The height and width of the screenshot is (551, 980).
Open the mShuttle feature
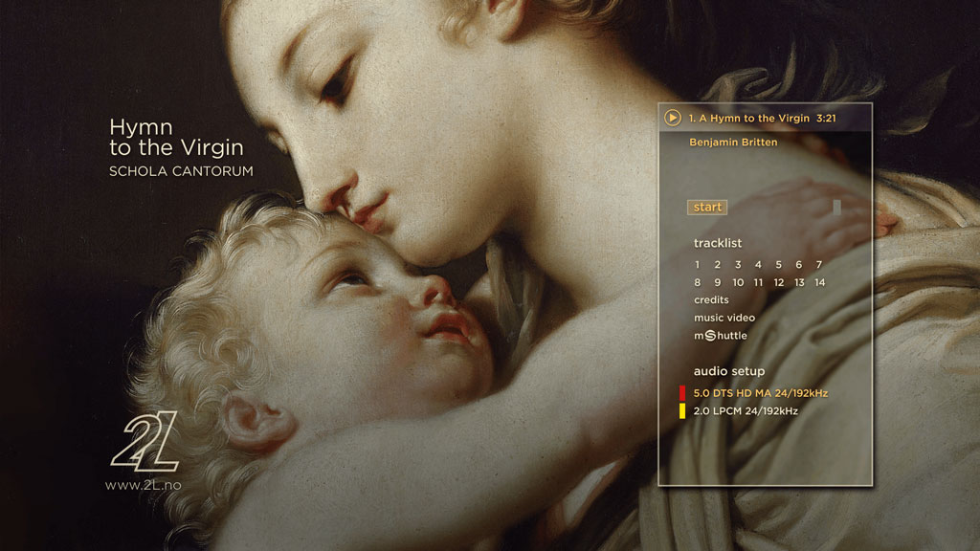tap(721, 336)
